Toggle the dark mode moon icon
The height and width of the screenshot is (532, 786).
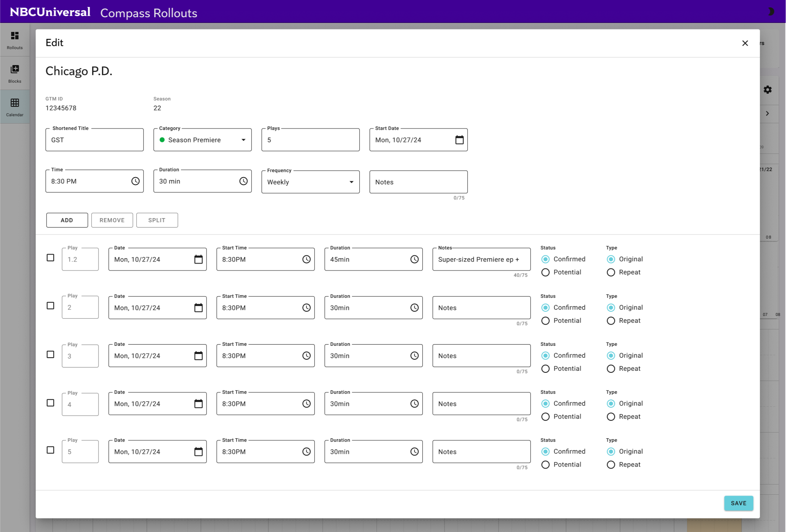770,11
